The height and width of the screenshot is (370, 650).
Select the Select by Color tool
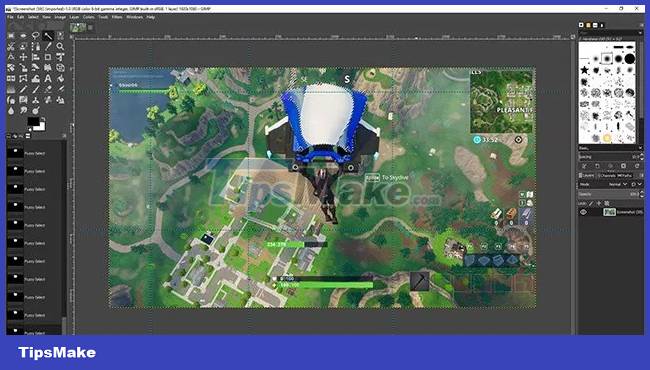click(x=61, y=36)
